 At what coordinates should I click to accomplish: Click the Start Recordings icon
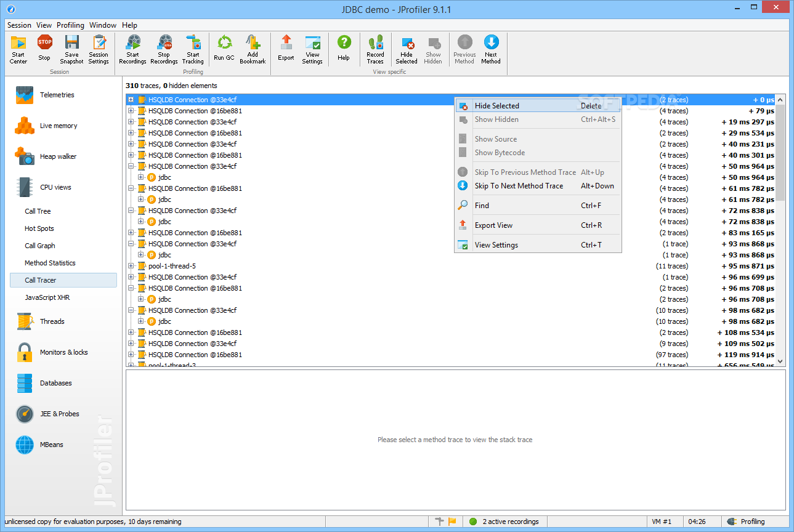pos(132,42)
